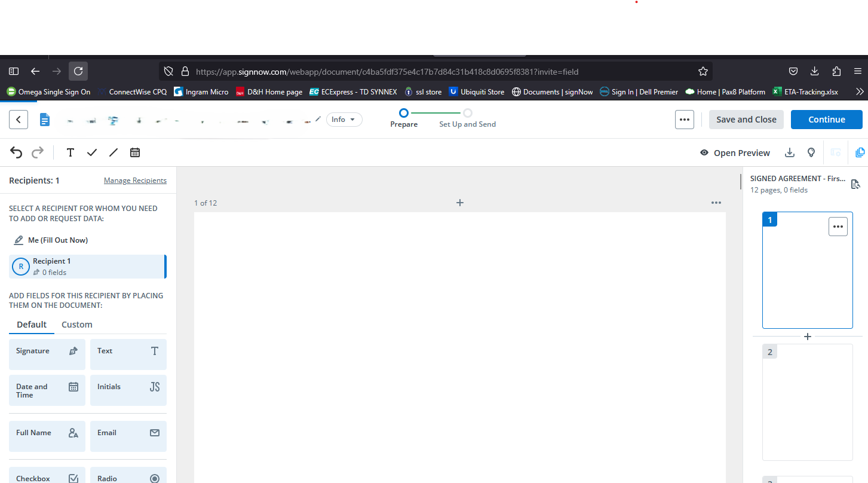Undo the last action in the editor toolbar
This screenshot has width=868, height=483.
coord(16,152)
